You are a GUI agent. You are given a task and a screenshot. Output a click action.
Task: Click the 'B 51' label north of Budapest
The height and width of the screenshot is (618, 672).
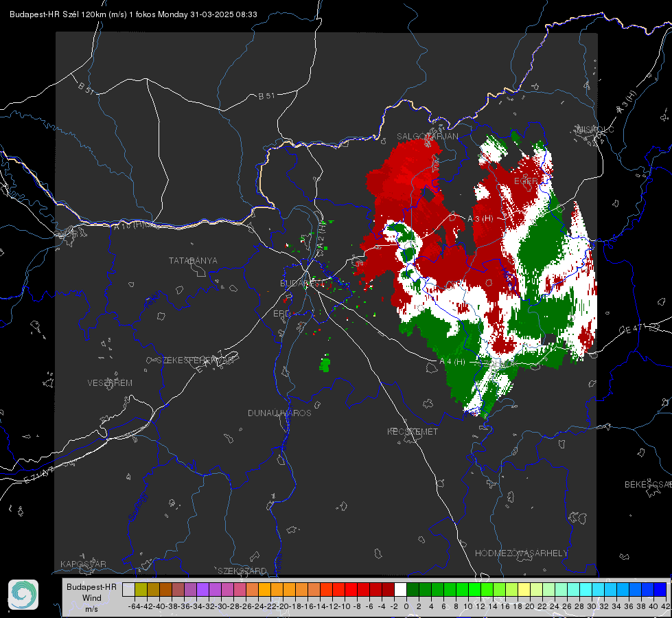click(266, 96)
